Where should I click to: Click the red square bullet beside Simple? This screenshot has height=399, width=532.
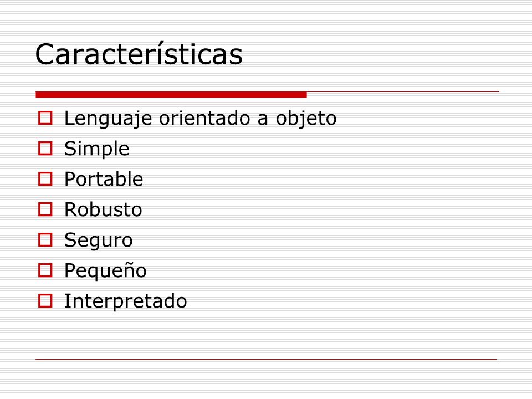pyautogui.click(x=45, y=149)
